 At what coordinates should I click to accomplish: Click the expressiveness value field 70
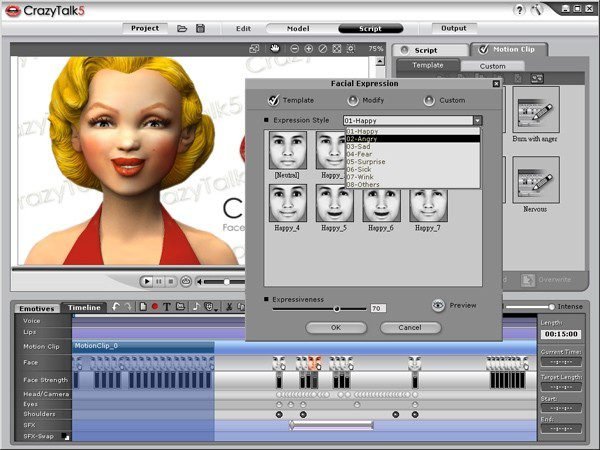pyautogui.click(x=378, y=308)
